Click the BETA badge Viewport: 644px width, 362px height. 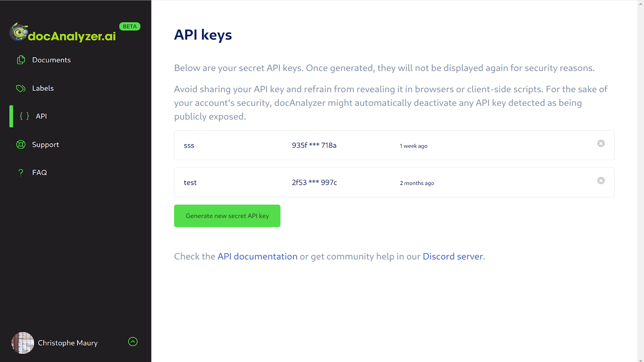[130, 27]
